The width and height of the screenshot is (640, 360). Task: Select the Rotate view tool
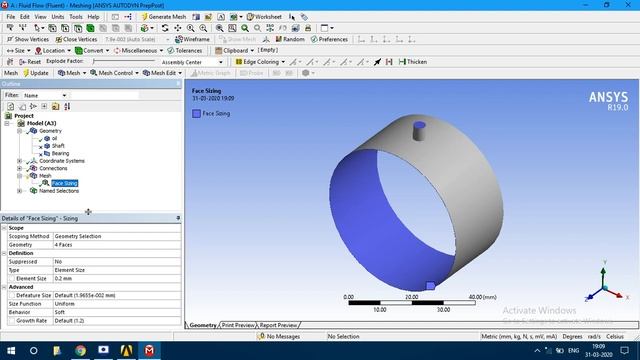165,28
